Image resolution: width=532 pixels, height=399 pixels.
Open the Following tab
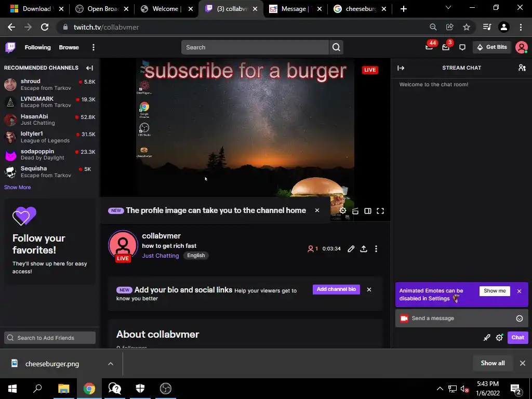pyautogui.click(x=37, y=47)
